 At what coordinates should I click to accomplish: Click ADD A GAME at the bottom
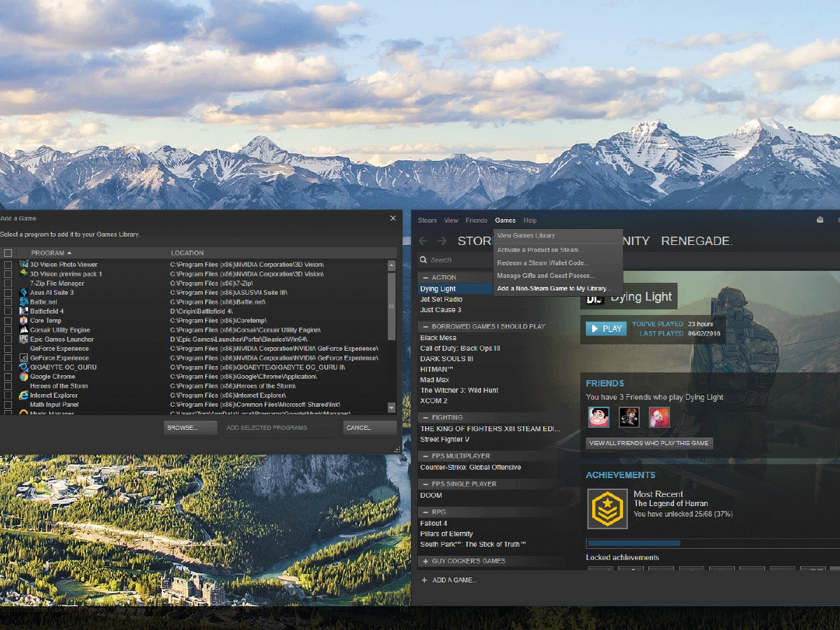point(454,580)
